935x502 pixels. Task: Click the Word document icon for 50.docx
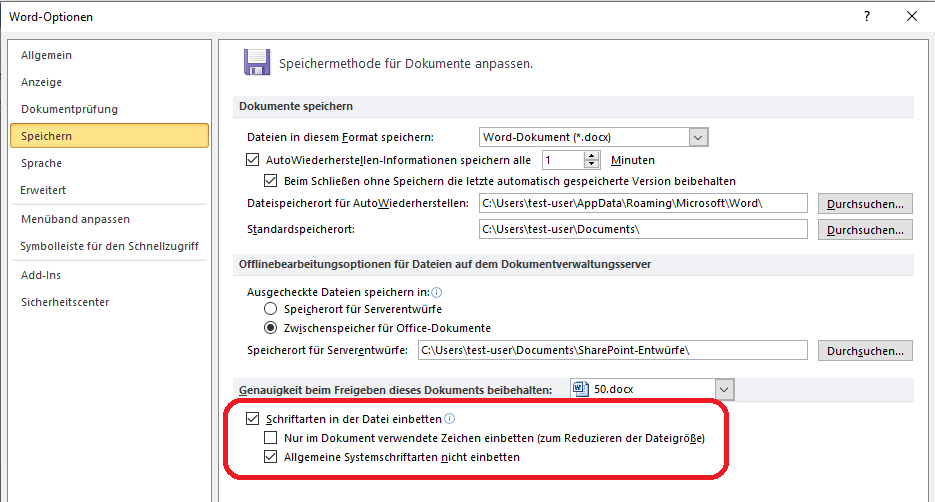580,388
